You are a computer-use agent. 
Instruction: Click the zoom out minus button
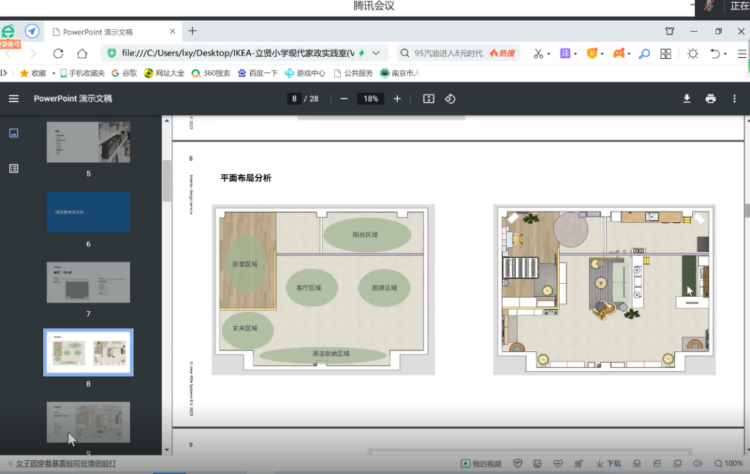(344, 99)
